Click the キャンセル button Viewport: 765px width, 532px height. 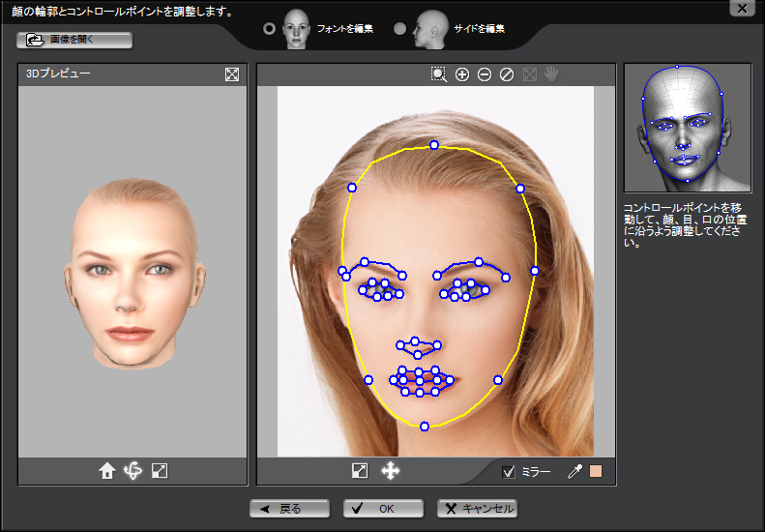pos(477,509)
